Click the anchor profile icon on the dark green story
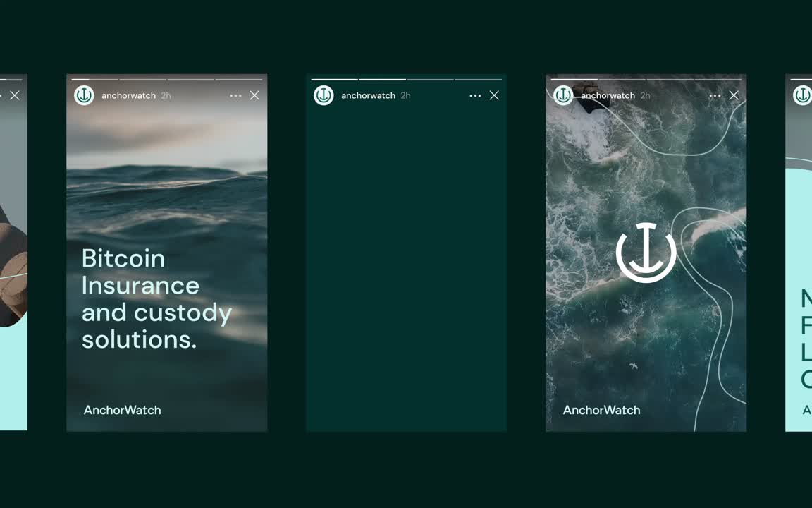 click(324, 95)
